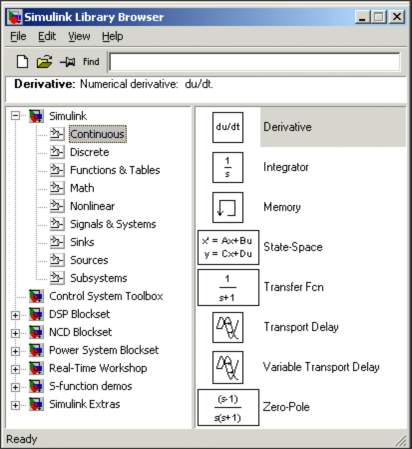The image size is (412, 449).
Task: Click the Power System Blockset icon
Action: pos(36,350)
